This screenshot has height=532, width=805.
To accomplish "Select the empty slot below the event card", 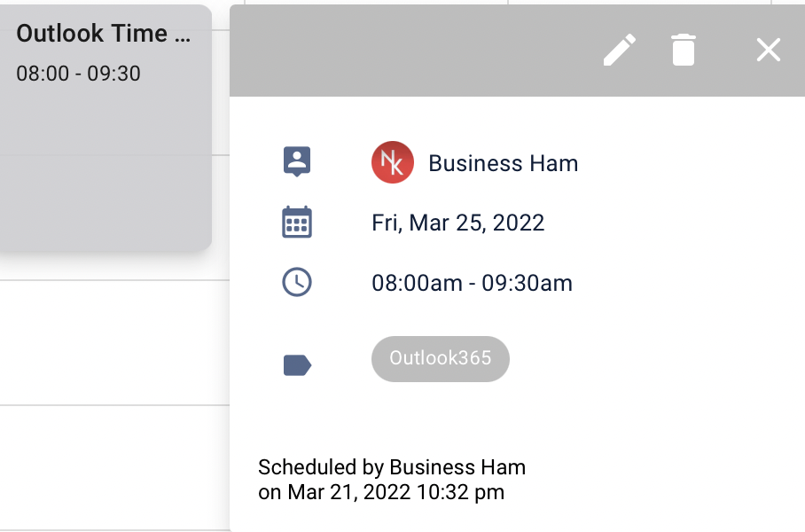I will point(114,342).
